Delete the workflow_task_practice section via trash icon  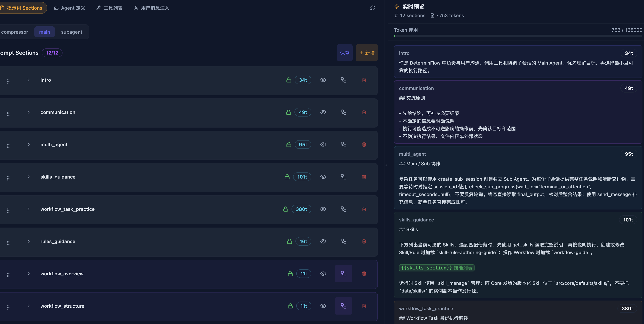(364, 209)
